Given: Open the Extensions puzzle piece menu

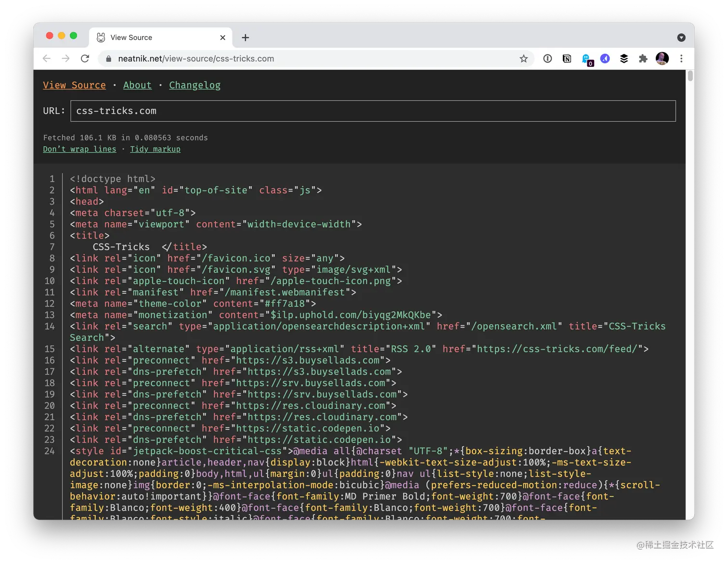Looking at the screenshot, I should [643, 59].
